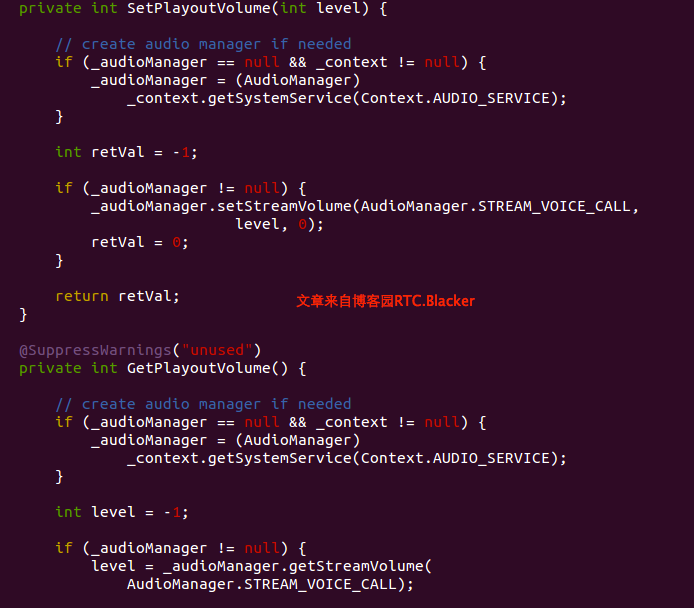The width and height of the screenshot is (694, 608).
Task: Click the @SuppressWarnings annotation
Action: (x=95, y=350)
